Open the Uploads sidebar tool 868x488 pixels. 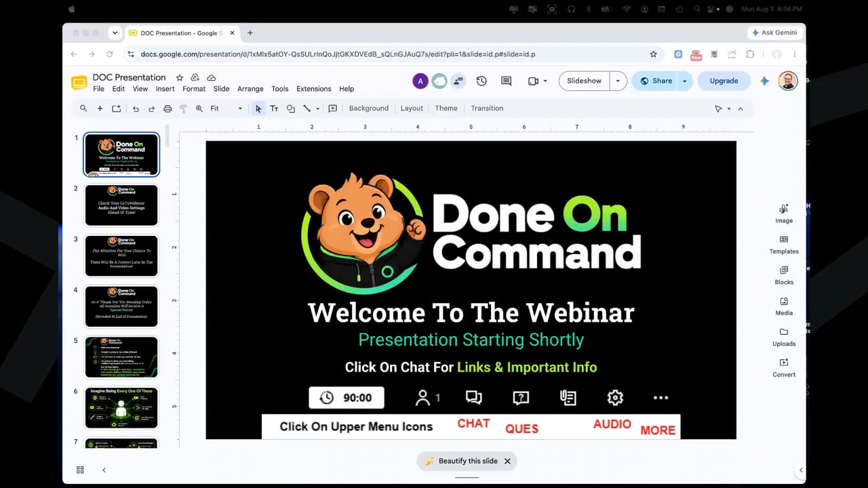[x=784, y=337]
